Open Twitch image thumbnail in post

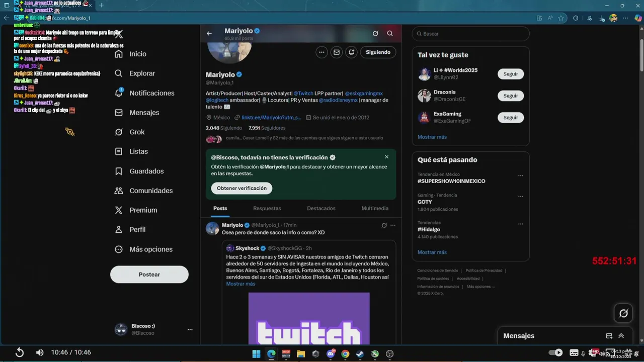(309, 318)
